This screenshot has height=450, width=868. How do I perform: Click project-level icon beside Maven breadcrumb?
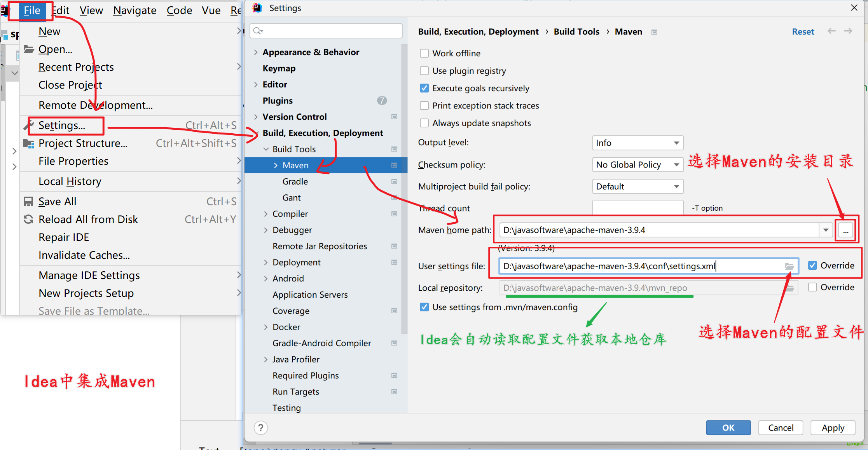pos(654,32)
